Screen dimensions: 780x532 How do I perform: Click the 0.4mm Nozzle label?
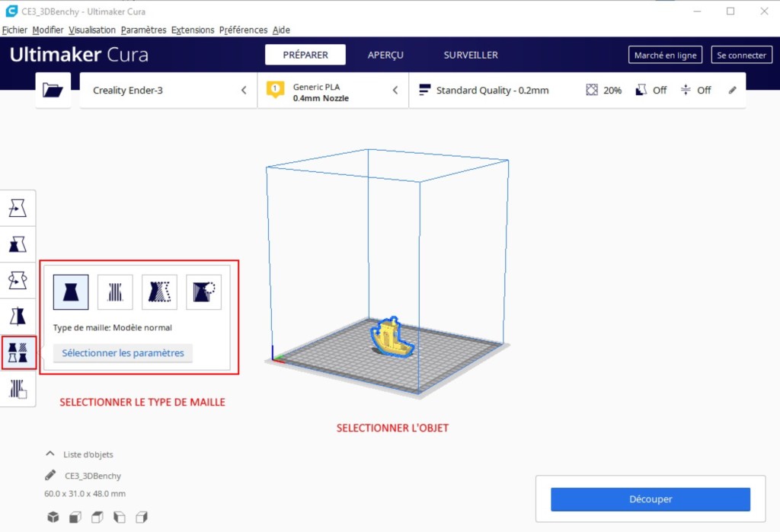point(321,98)
